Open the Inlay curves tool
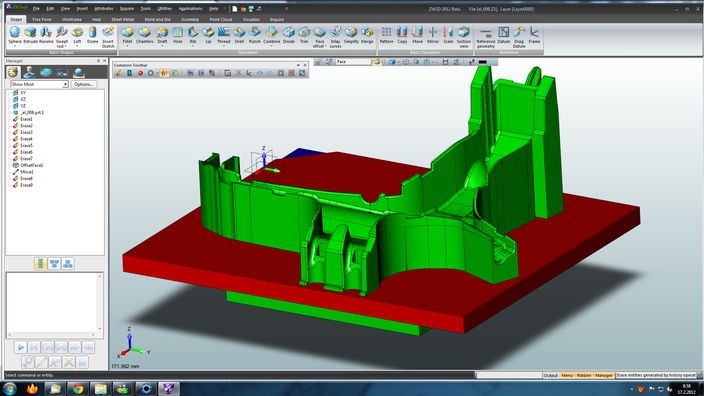704x396 pixels. coord(335,37)
